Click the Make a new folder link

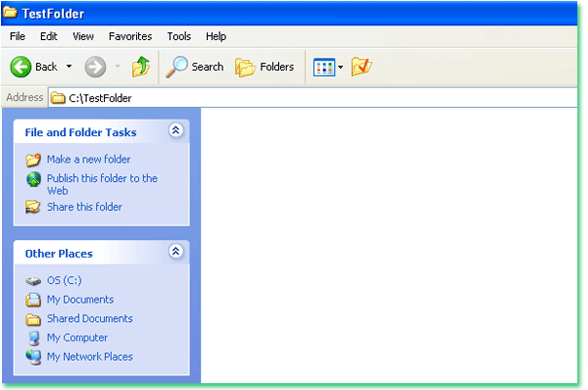click(88, 160)
